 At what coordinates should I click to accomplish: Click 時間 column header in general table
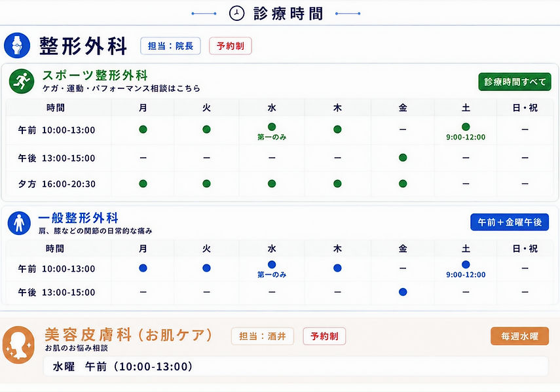click(x=55, y=249)
